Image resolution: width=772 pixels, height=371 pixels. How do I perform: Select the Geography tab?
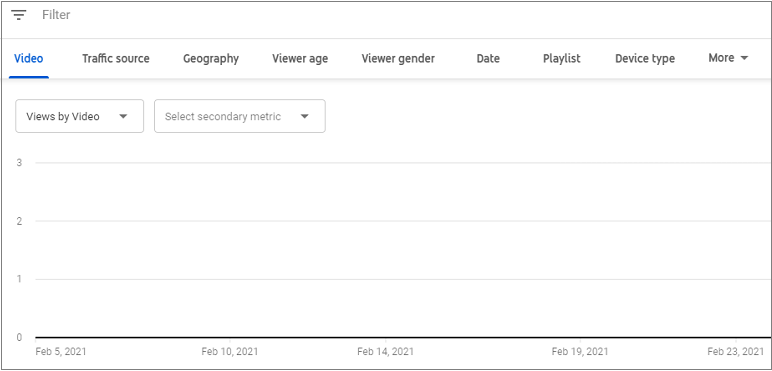211,59
